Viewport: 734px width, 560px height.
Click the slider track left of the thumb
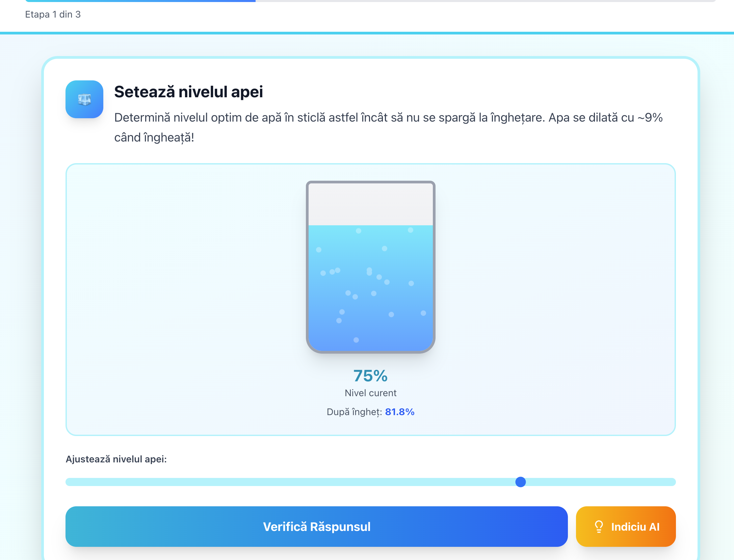pos(290,482)
